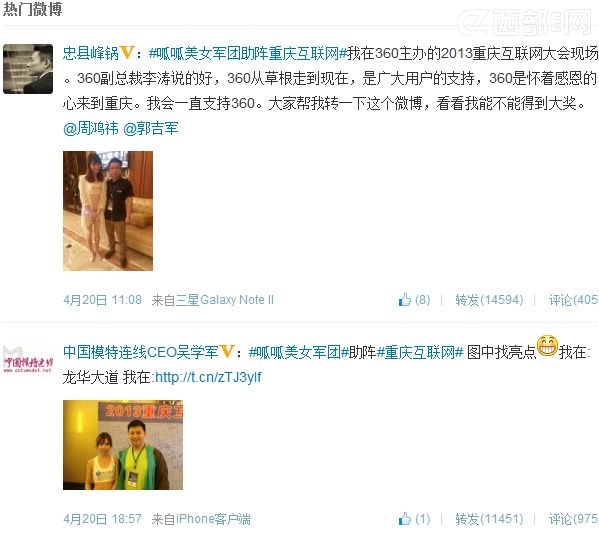Open the @郭吉军 mention
The height and width of the screenshot is (539, 599).
151,128
